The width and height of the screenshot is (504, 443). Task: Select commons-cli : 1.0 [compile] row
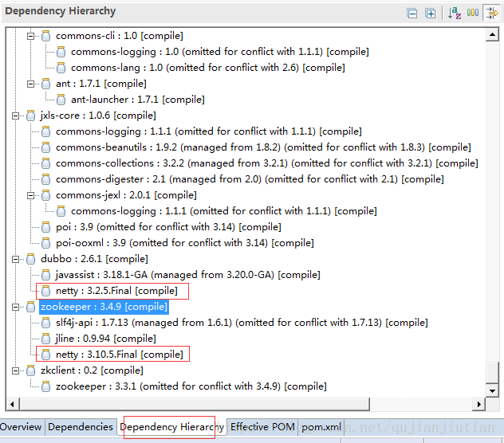tap(120, 36)
